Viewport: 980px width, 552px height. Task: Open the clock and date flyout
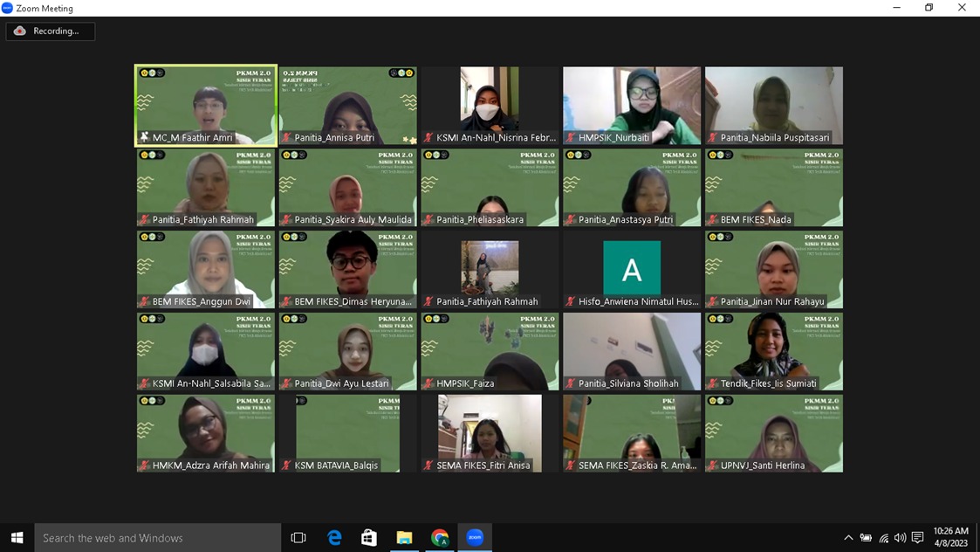pos(950,537)
